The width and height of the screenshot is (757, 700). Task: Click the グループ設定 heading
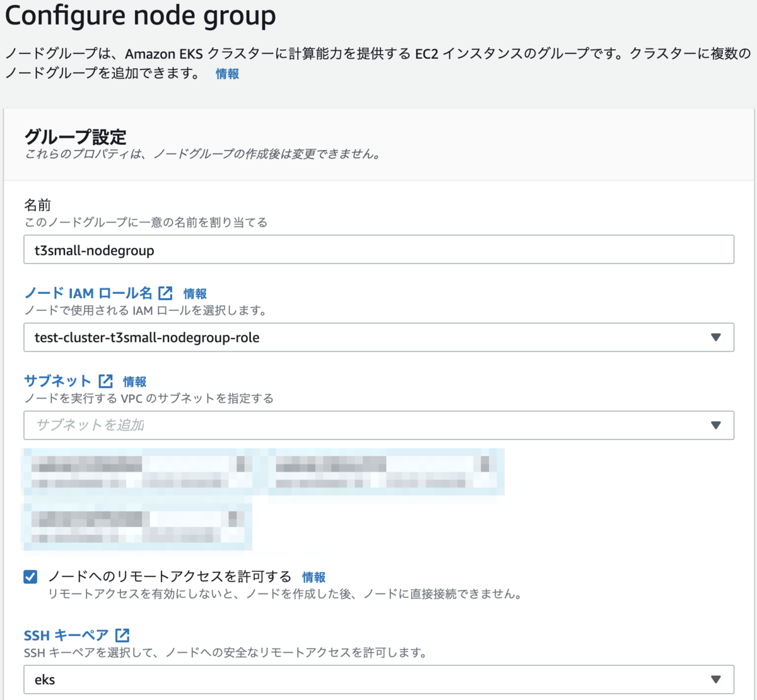pyautogui.click(x=75, y=137)
